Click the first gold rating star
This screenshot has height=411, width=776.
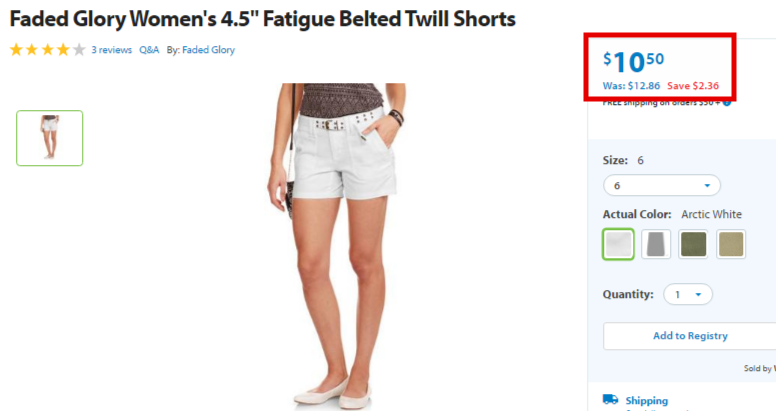pos(16,50)
